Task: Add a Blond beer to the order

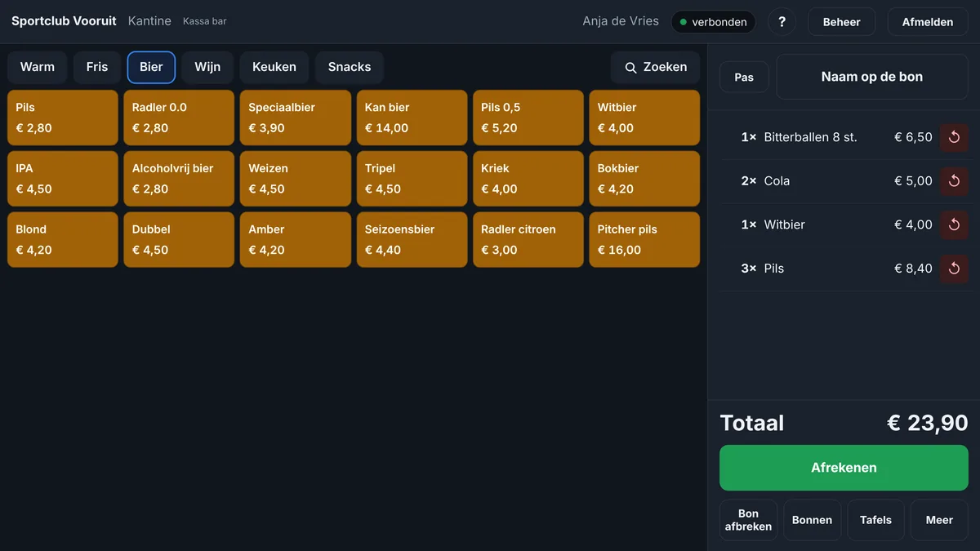Action: (x=63, y=240)
